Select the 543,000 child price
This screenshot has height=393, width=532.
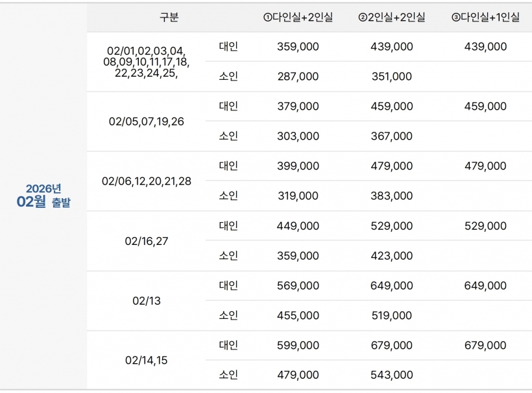click(391, 375)
